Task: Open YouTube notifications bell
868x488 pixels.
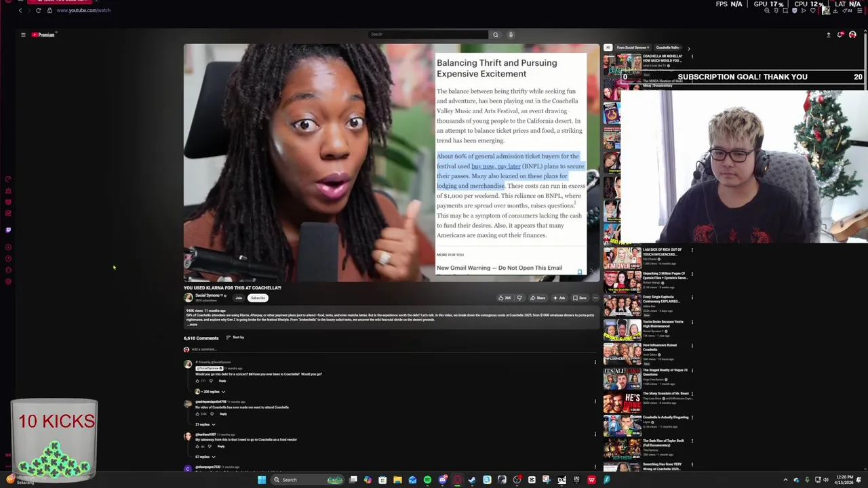Action: pos(840,35)
